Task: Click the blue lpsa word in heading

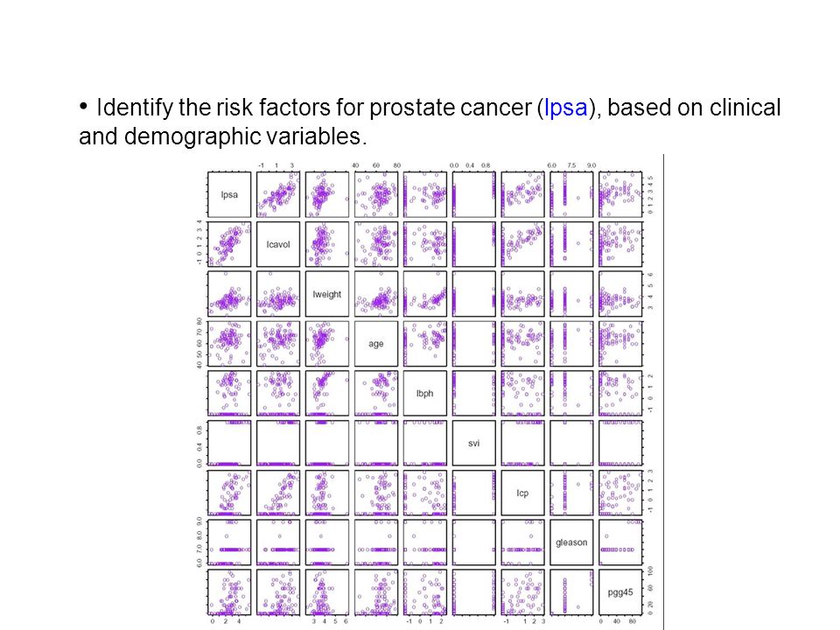Action: click(x=566, y=108)
